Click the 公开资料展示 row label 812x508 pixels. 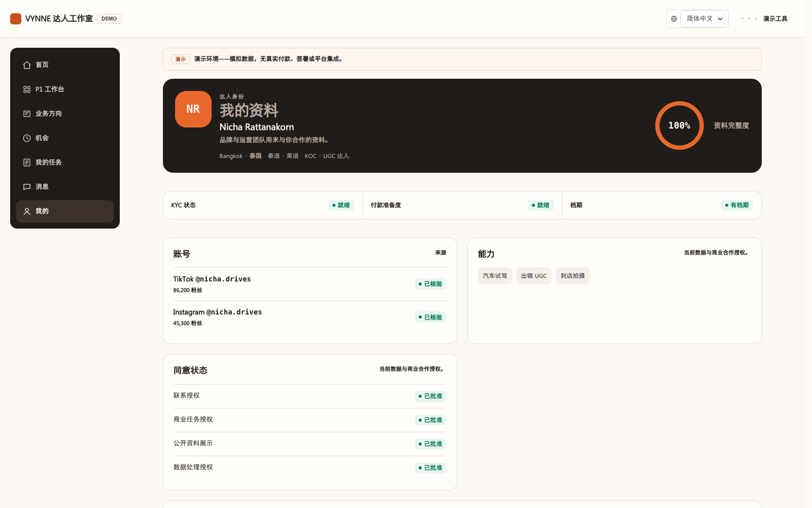tap(193, 443)
